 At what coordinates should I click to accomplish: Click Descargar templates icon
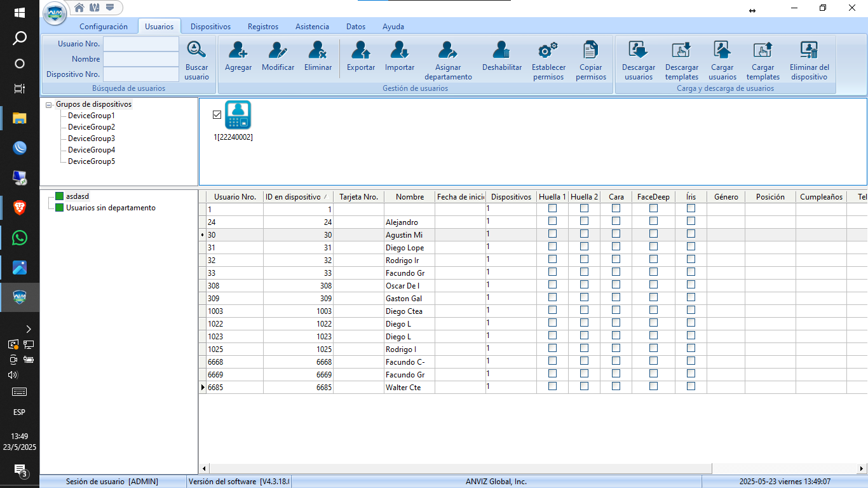point(681,50)
